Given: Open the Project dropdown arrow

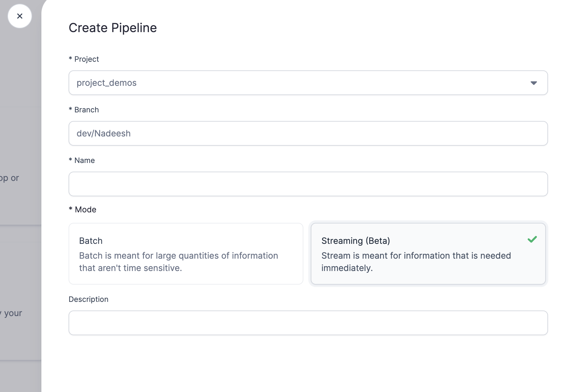Looking at the screenshot, I should click(534, 83).
